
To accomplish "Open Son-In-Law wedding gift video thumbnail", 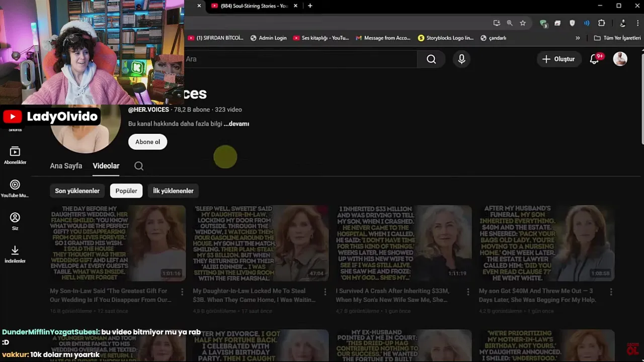I will 118,243.
